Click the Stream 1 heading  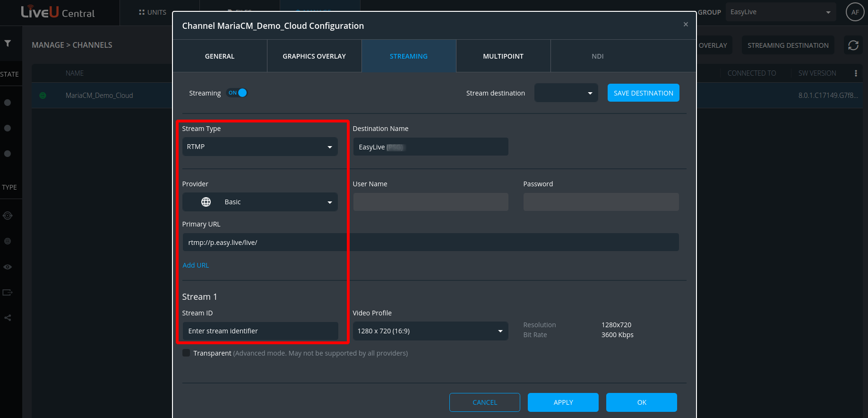pyautogui.click(x=199, y=297)
